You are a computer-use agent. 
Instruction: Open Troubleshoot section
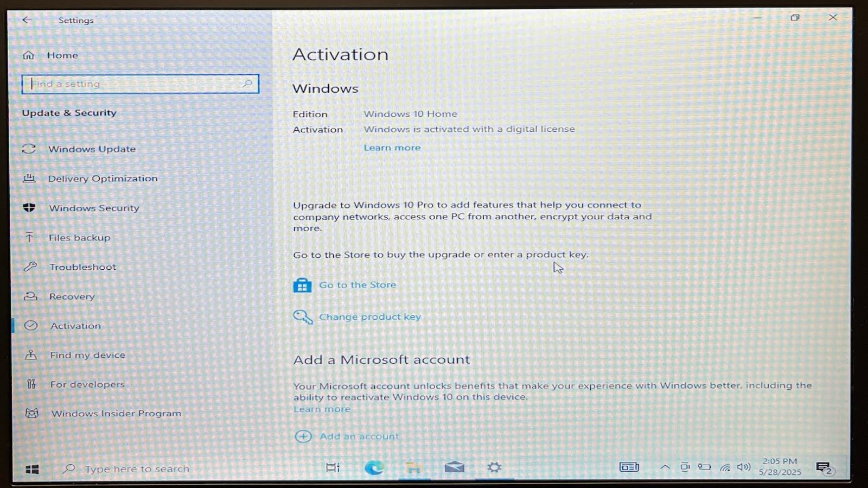82,267
